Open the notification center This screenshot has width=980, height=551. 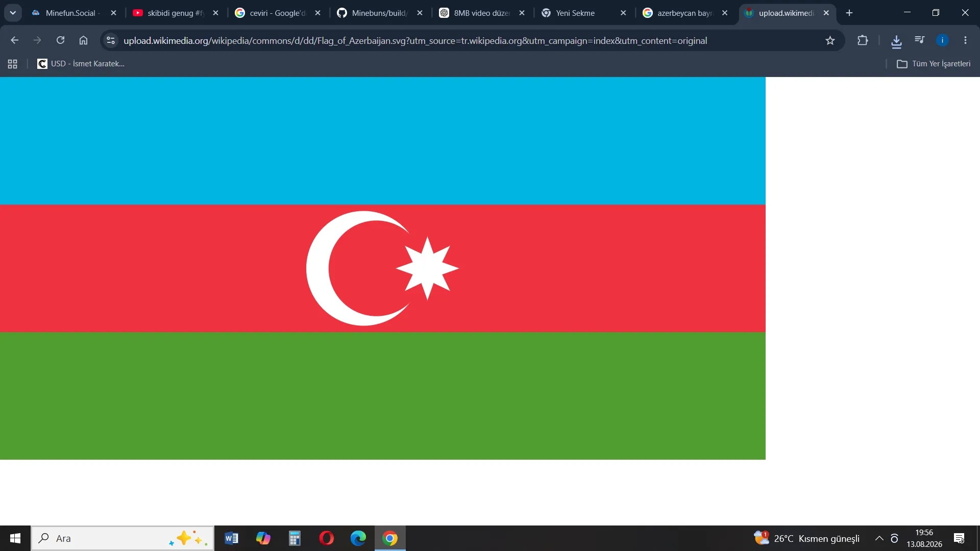click(x=959, y=538)
